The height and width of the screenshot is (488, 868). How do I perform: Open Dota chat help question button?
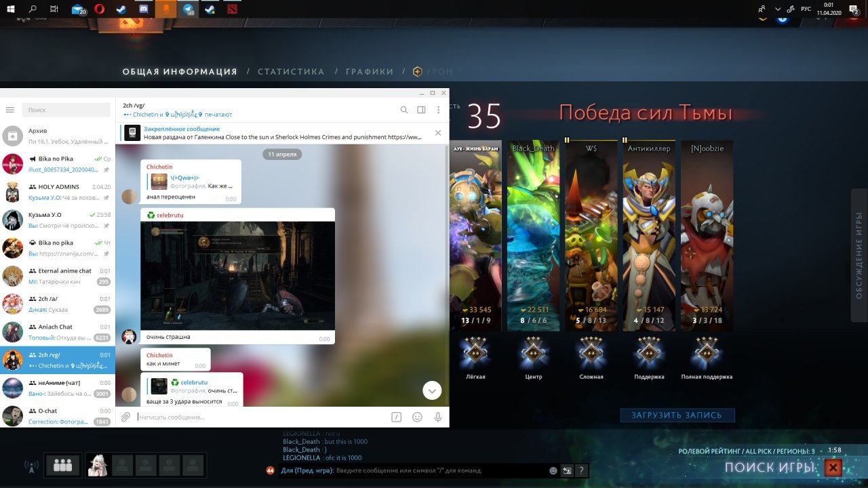pos(581,470)
